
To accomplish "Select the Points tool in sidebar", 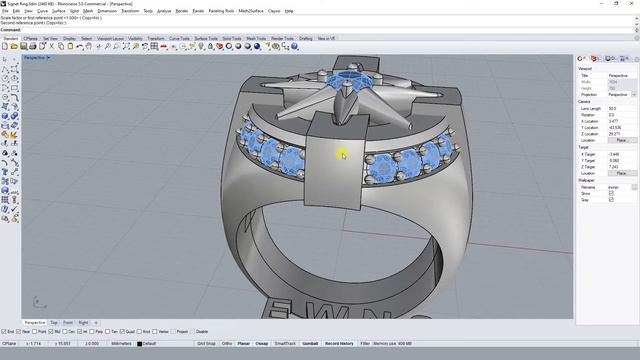I will coord(15,59).
